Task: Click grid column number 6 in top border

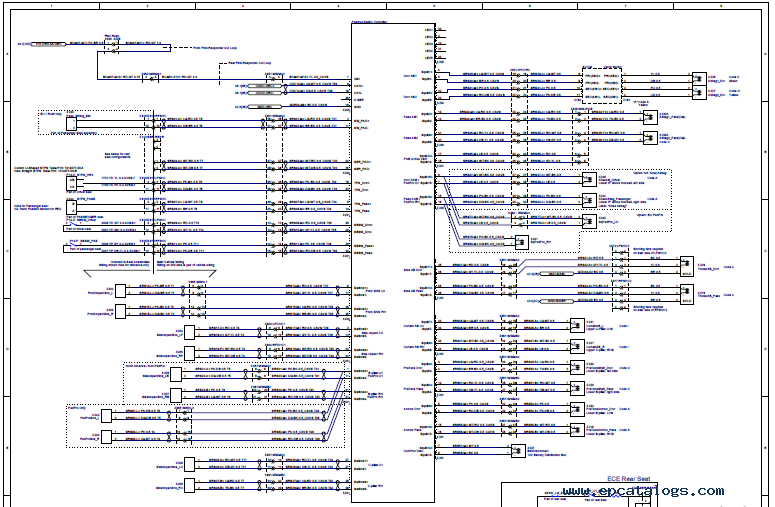Action: tap(530, 6)
